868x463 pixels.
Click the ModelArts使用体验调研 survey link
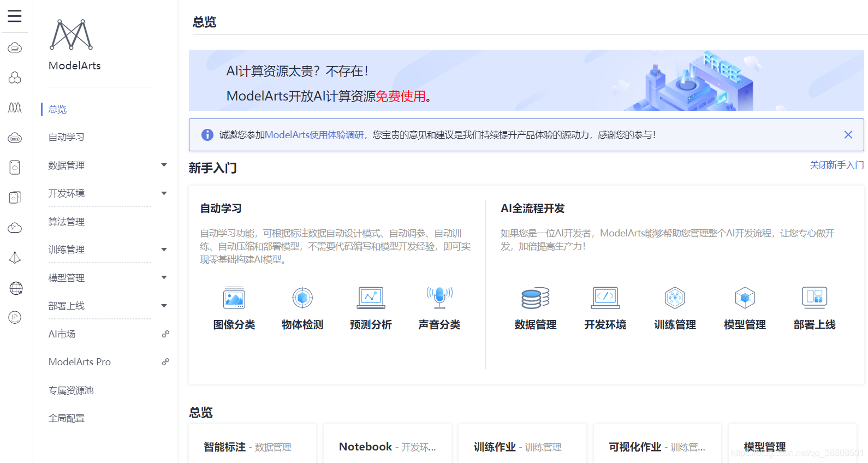[x=314, y=135]
